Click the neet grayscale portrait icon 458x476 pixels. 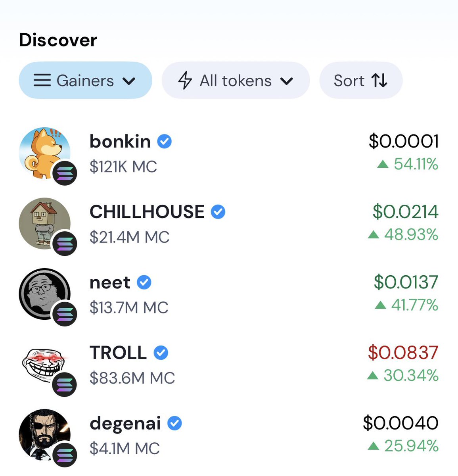(x=44, y=294)
